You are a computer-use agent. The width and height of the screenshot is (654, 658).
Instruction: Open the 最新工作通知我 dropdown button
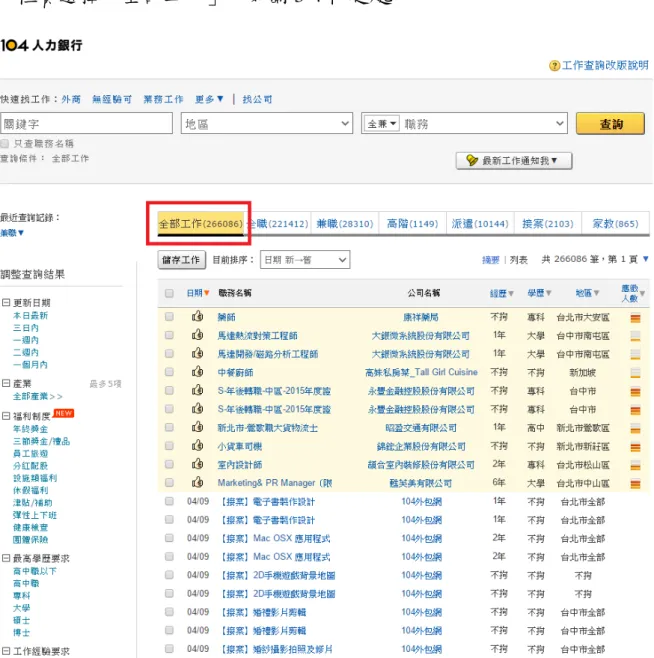(x=514, y=161)
